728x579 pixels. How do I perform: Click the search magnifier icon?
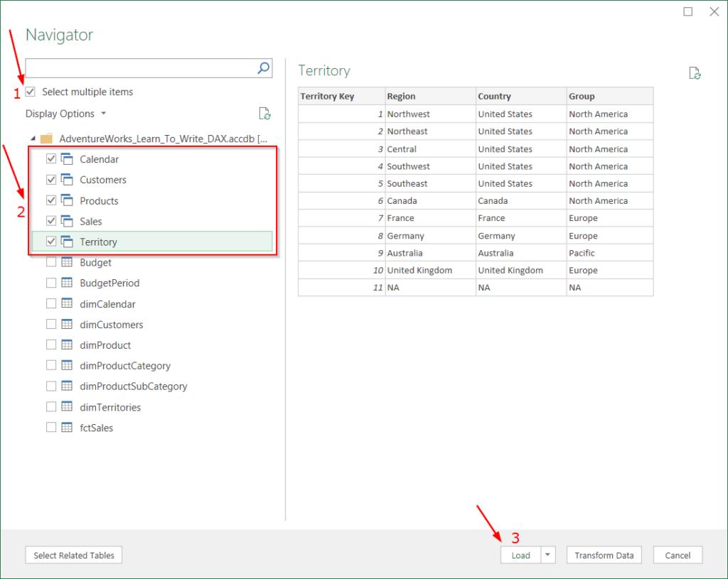click(263, 68)
